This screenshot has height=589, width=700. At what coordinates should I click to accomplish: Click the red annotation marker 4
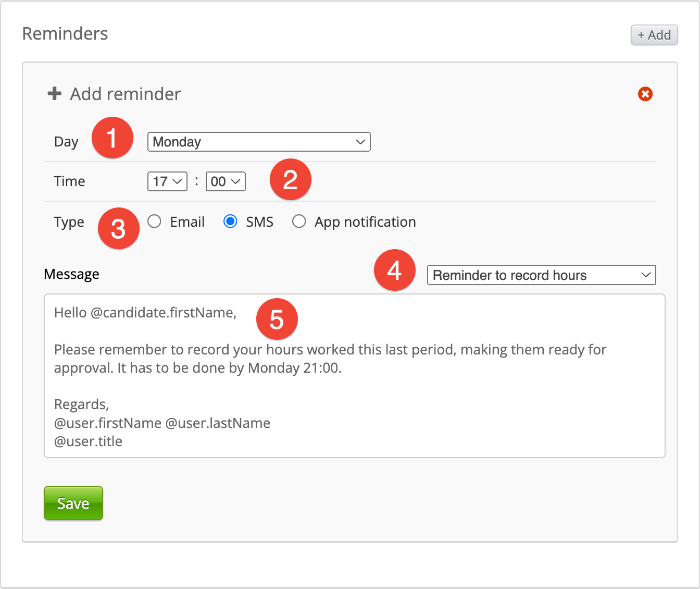394,270
